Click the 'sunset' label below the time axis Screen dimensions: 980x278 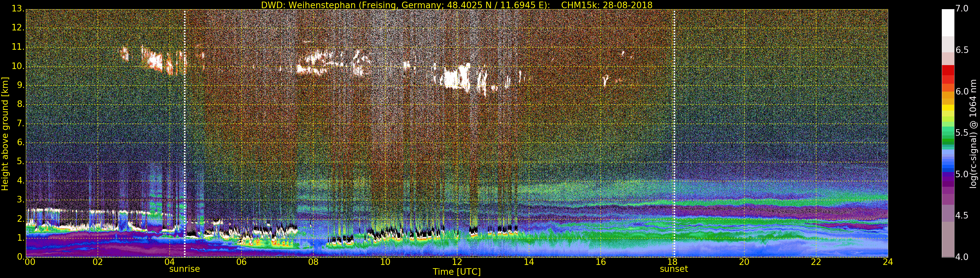pyautogui.click(x=674, y=269)
